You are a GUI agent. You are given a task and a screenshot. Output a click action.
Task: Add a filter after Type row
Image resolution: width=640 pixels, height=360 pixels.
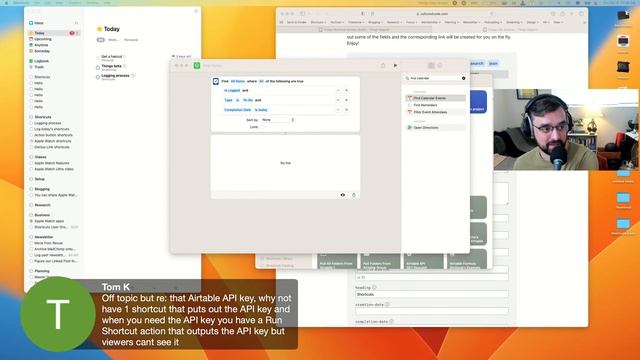click(347, 100)
